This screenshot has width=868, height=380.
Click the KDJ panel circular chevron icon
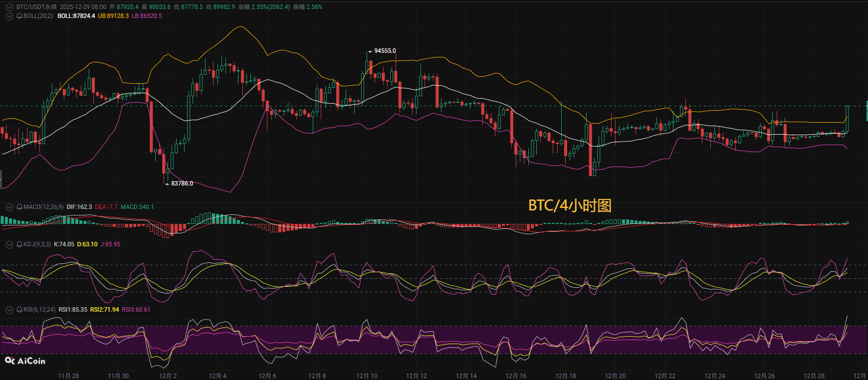tap(9, 244)
